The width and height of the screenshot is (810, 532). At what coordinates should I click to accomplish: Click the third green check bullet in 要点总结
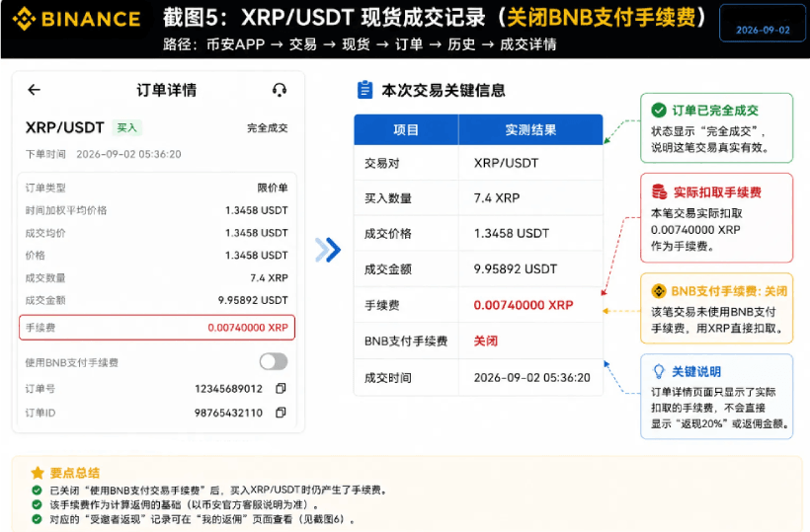point(37,519)
